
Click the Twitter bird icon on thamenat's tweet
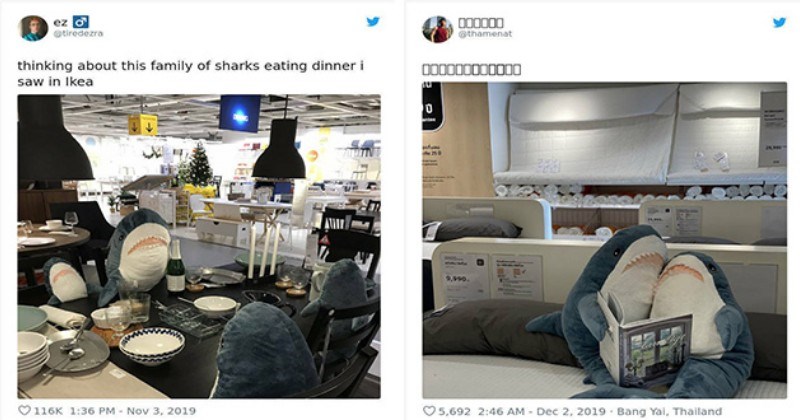[779, 22]
